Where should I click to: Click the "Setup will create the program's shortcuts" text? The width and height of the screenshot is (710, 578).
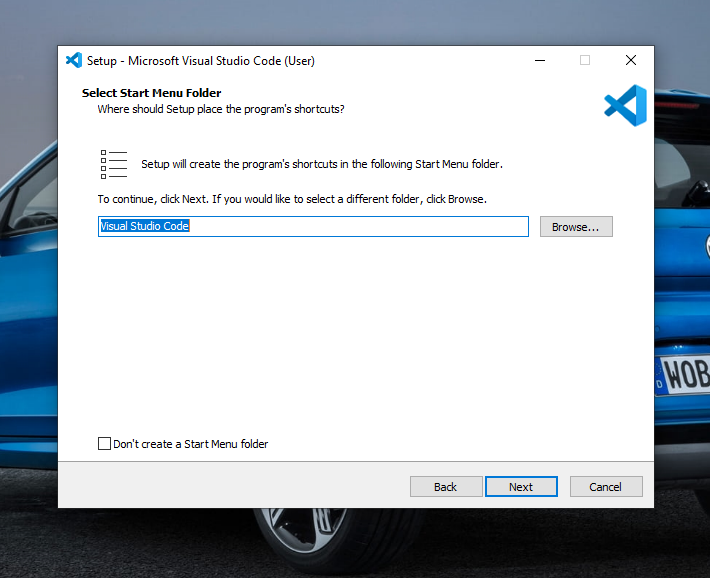(321, 164)
